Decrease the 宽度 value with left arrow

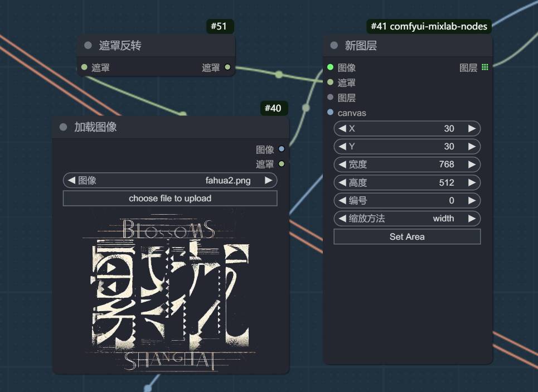342,164
